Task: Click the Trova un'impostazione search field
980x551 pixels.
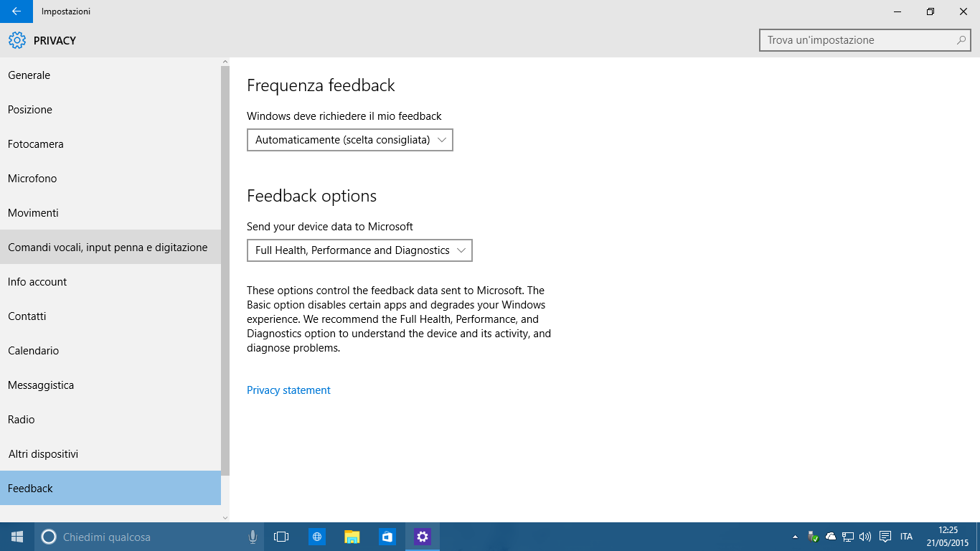Action: (864, 40)
